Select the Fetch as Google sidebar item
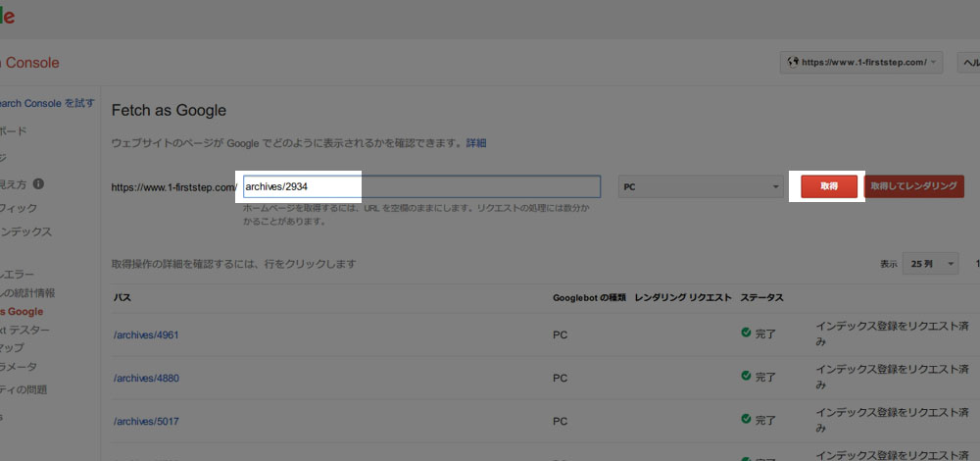The height and width of the screenshot is (461, 980). point(22,312)
